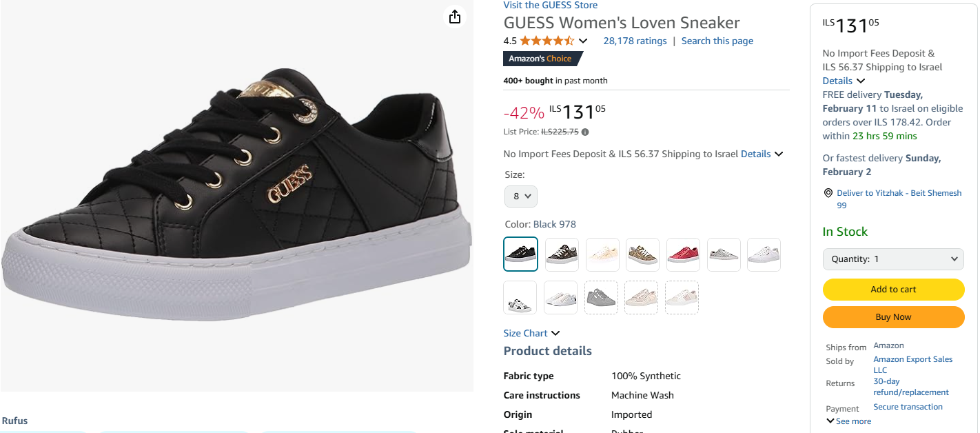Click the star rating icons
980x433 pixels.
tap(547, 41)
